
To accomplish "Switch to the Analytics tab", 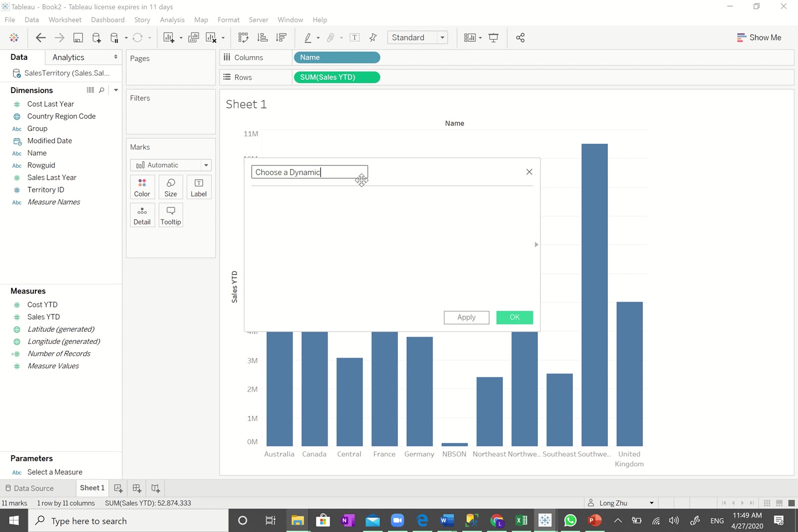I will point(68,57).
